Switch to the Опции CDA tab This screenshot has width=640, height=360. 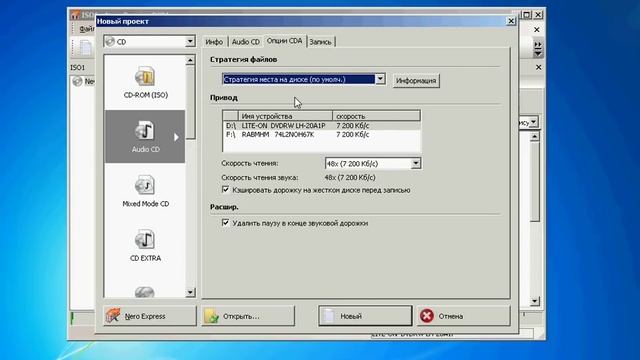[284, 41]
